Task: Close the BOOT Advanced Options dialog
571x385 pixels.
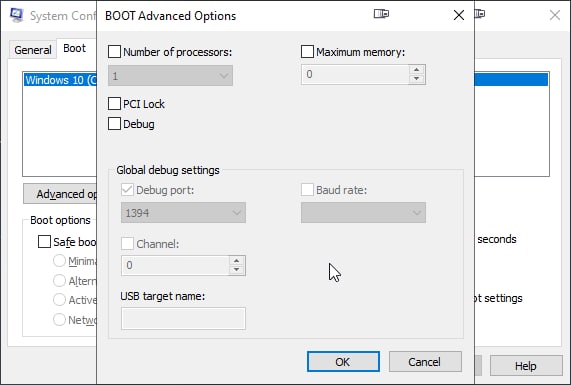Action: [x=459, y=15]
